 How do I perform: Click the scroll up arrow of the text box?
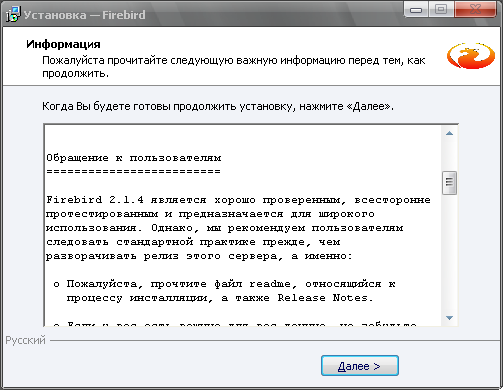[x=449, y=133]
